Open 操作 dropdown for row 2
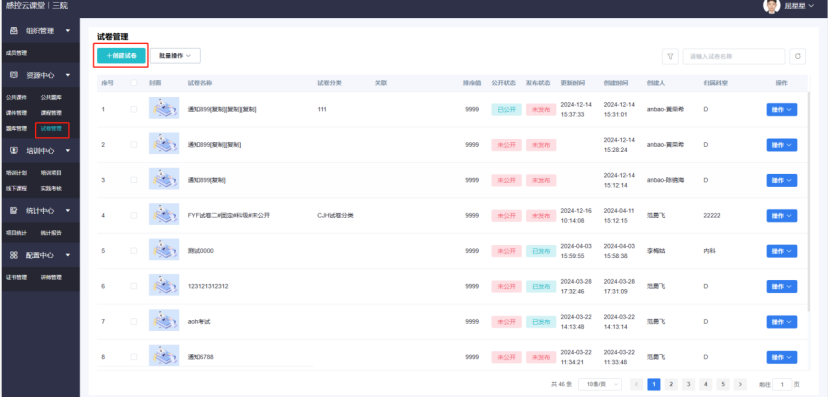828x397 pixels. (782, 145)
